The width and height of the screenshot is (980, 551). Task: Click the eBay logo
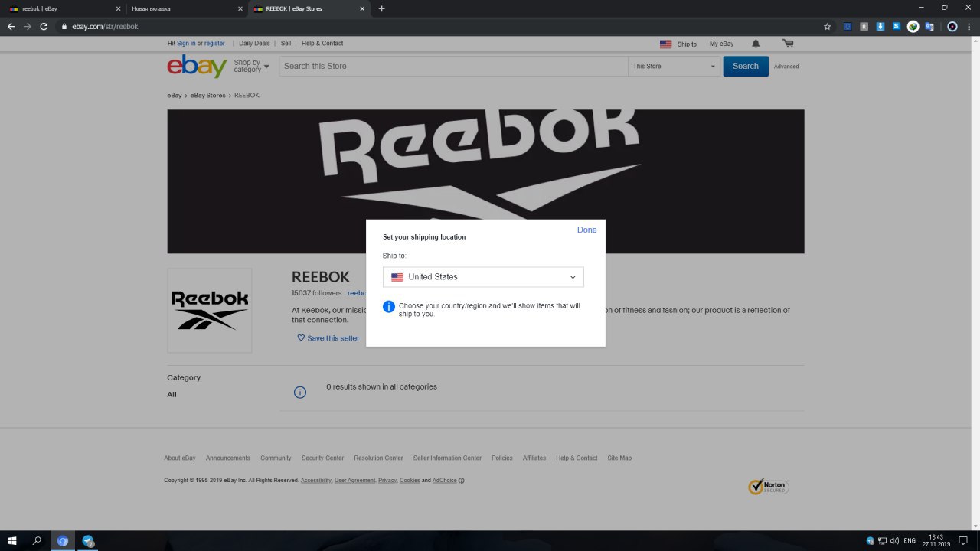coord(197,67)
